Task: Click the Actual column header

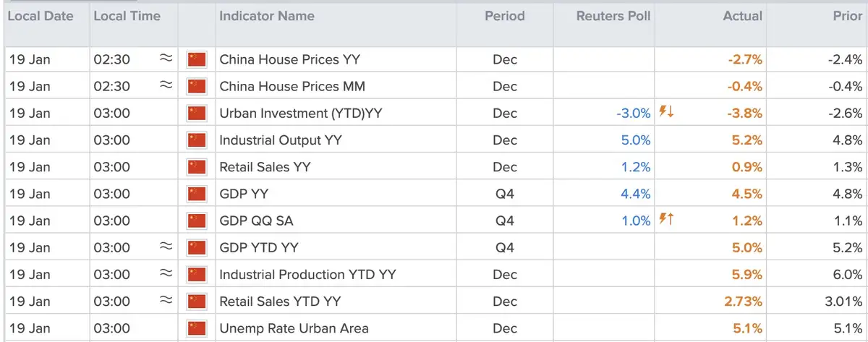Action: (x=743, y=16)
